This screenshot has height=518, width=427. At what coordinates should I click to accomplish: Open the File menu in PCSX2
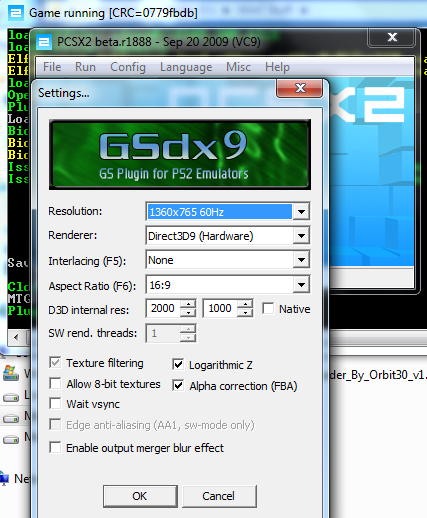(52, 67)
